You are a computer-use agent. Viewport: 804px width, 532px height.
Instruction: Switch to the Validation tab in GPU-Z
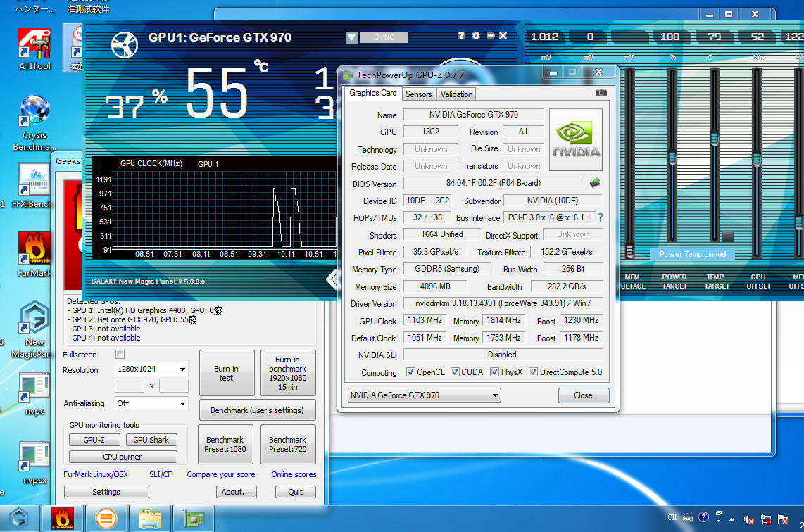(x=456, y=93)
